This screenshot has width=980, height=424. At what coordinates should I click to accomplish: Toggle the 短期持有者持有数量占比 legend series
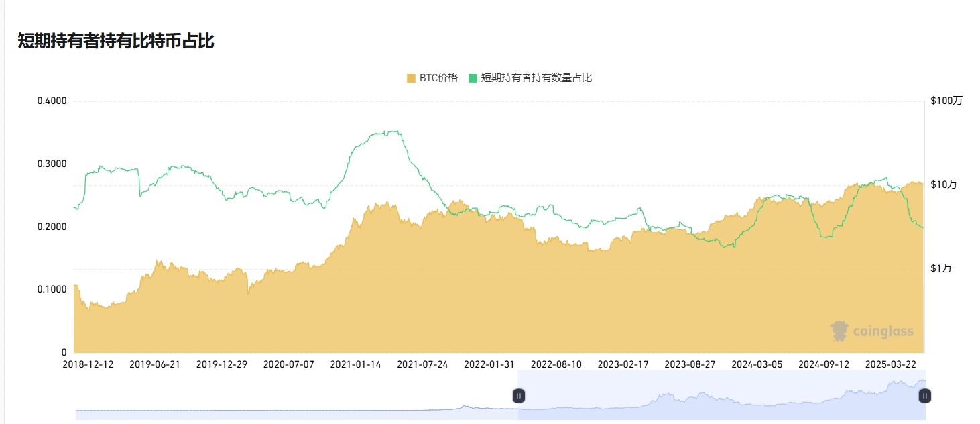[536, 78]
